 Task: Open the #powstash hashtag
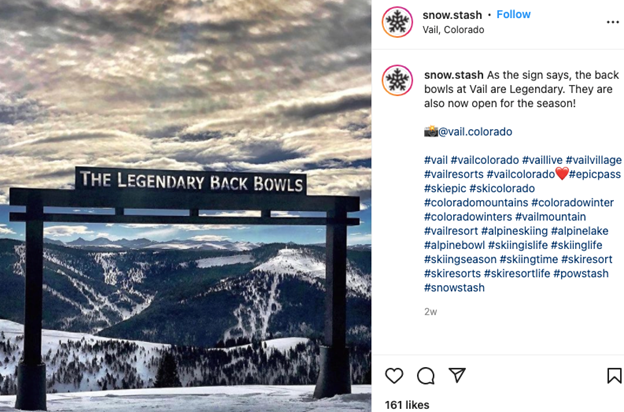click(x=581, y=273)
